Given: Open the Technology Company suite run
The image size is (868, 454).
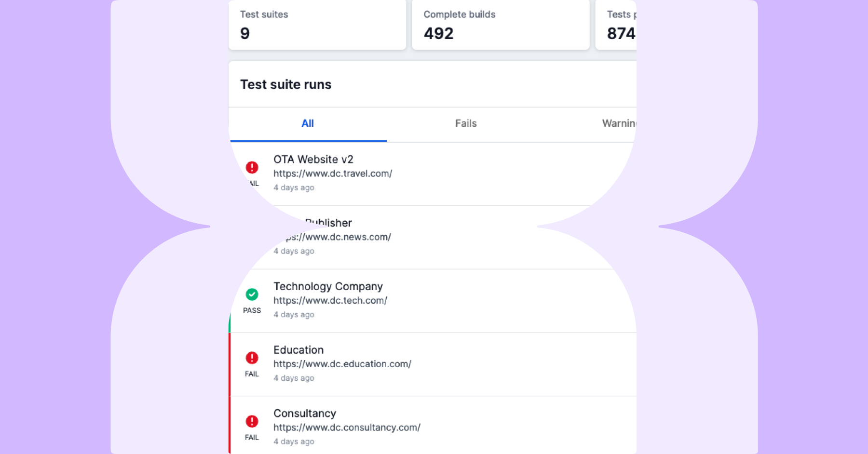Looking at the screenshot, I should (x=328, y=287).
